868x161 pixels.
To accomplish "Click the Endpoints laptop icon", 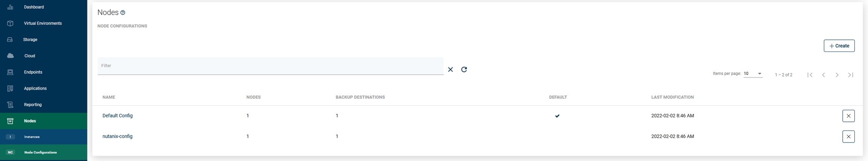I will [x=10, y=72].
